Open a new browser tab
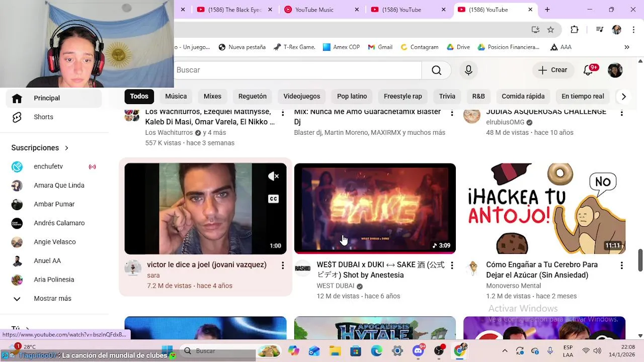The width and height of the screenshot is (644, 362). tap(547, 10)
